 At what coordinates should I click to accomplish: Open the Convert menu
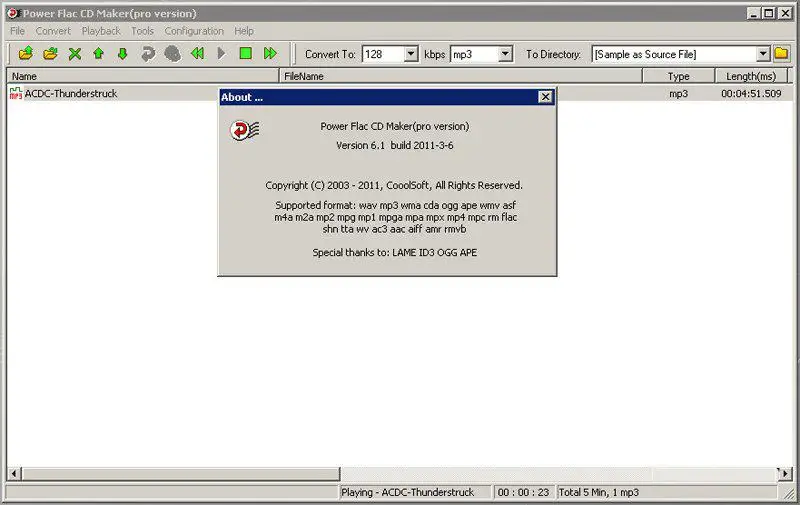click(x=53, y=31)
